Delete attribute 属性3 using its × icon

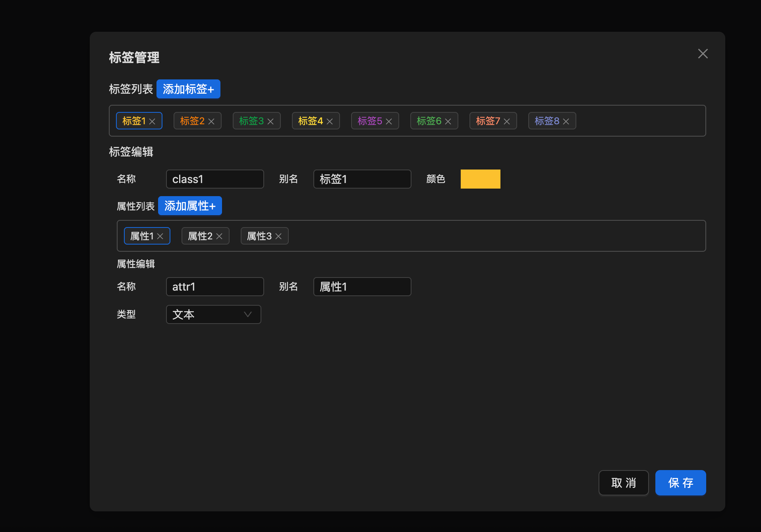point(278,236)
